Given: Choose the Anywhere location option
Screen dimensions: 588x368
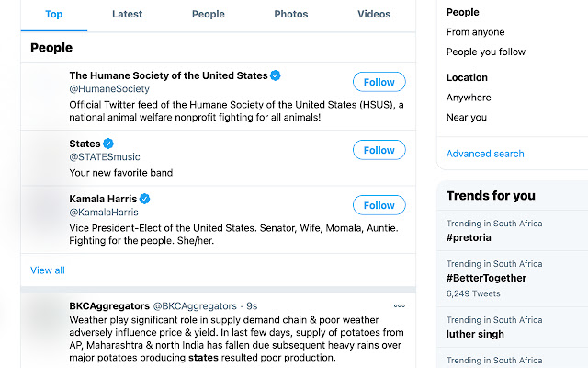Looking at the screenshot, I should click(x=469, y=98).
